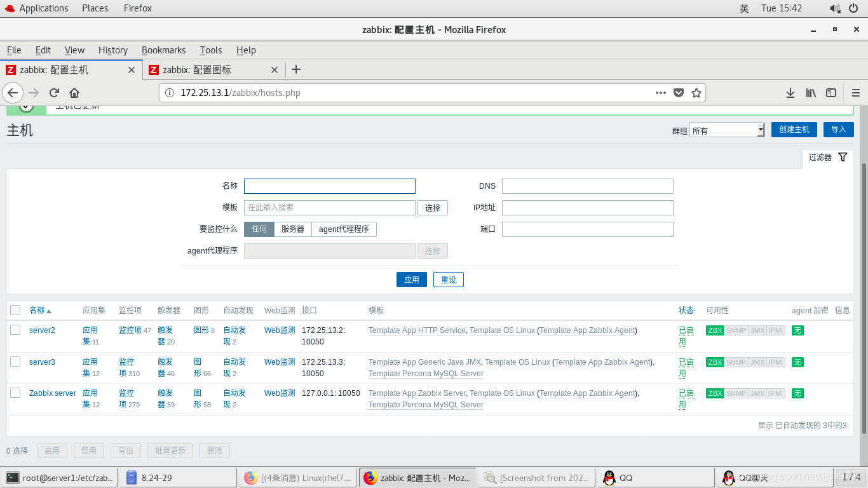Open the Zabbix server host link
The image size is (868, 488).
click(53, 393)
